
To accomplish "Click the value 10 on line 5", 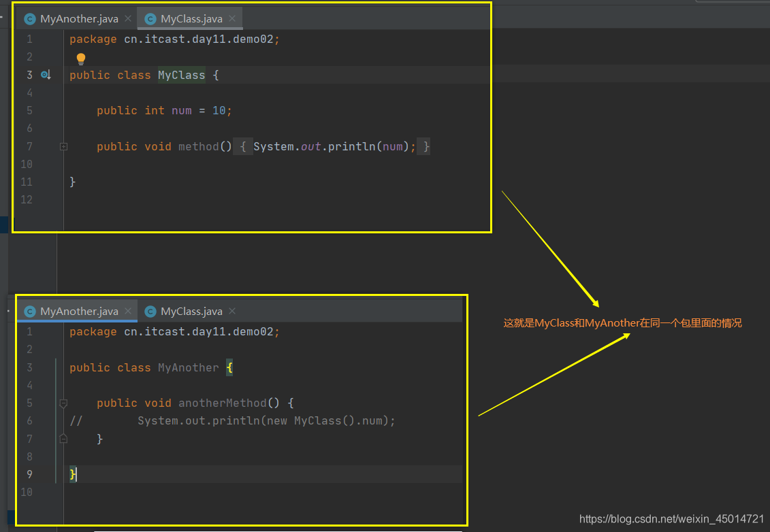I will coord(219,110).
